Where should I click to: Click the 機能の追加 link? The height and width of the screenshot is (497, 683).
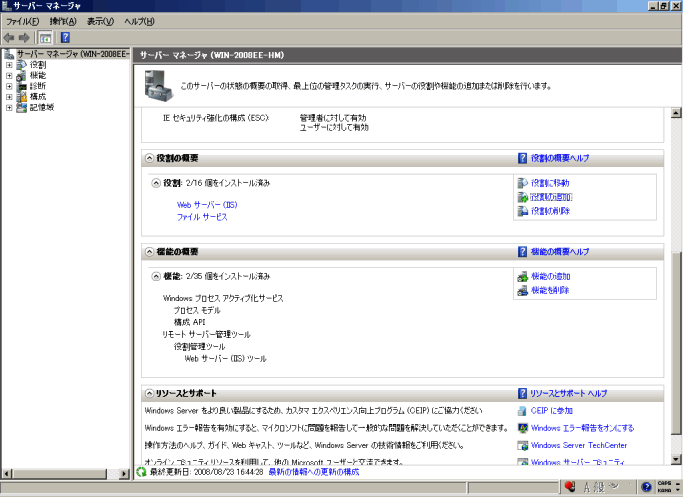pyautogui.click(x=551, y=277)
